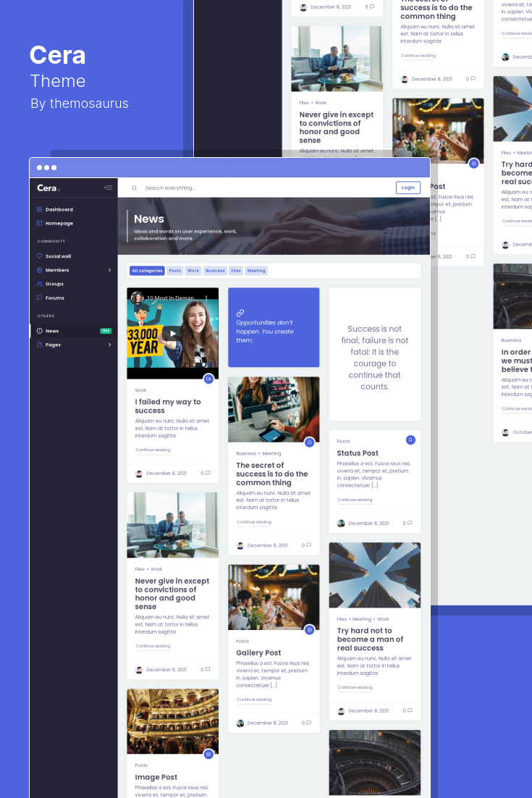Click the Pages document icon
Screen dimensions: 532x798
coord(39,345)
